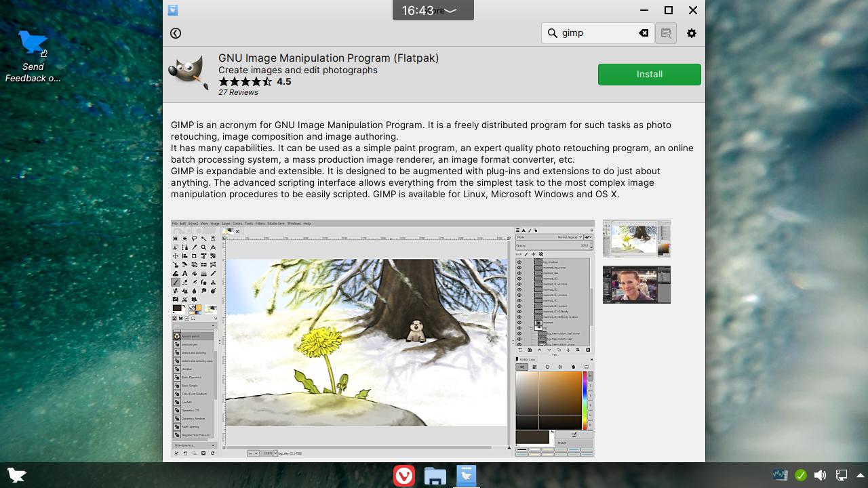Maximize the App Center window
This screenshot has width=868, height=488.
[668, 10]
